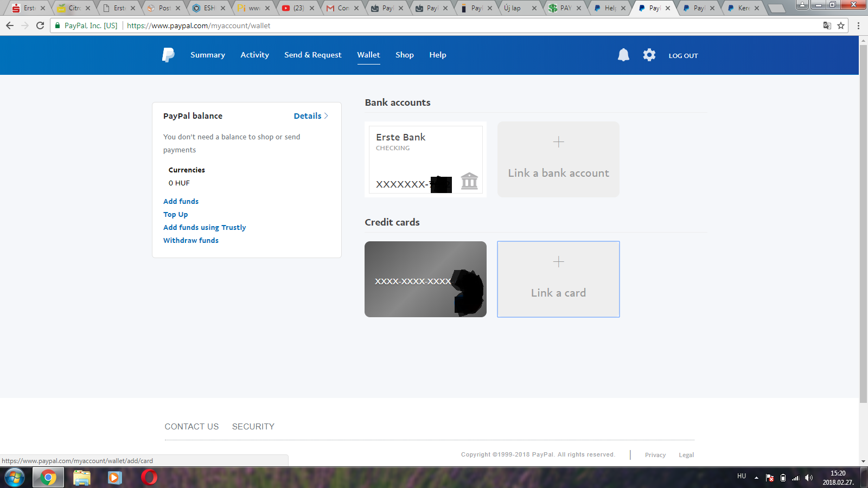Click the 0 HUF currency balance
Screen dimensions: 868x488
pyautogui.click(x=179, y=183)
